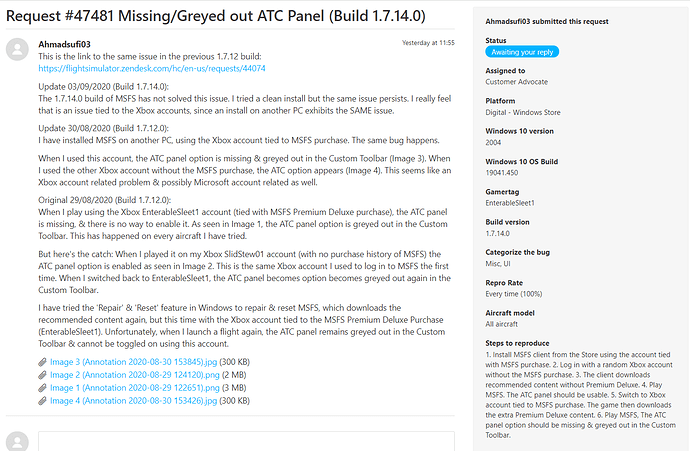Click the Steps to reproduce heading
The width and height of the screenshot is (690, 451).
tap(517, 343)
